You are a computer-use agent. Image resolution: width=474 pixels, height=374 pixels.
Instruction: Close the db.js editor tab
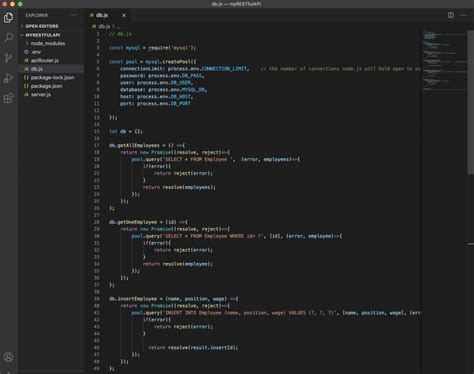124,15
